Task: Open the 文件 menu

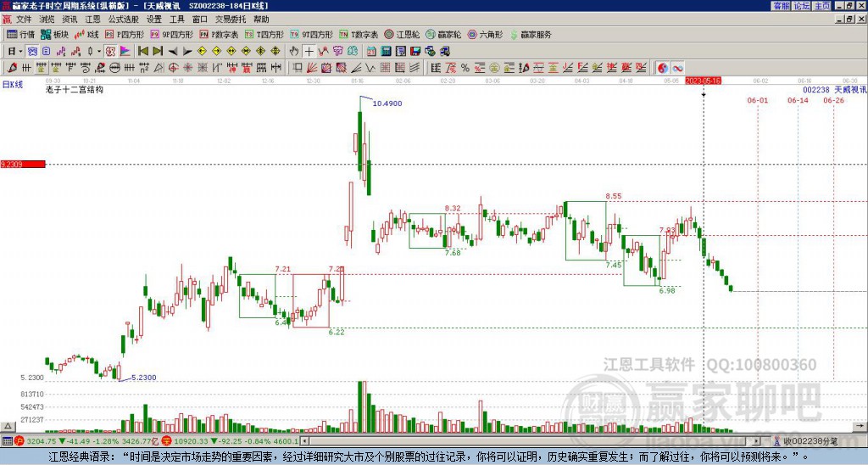Action: pos(24,20)
